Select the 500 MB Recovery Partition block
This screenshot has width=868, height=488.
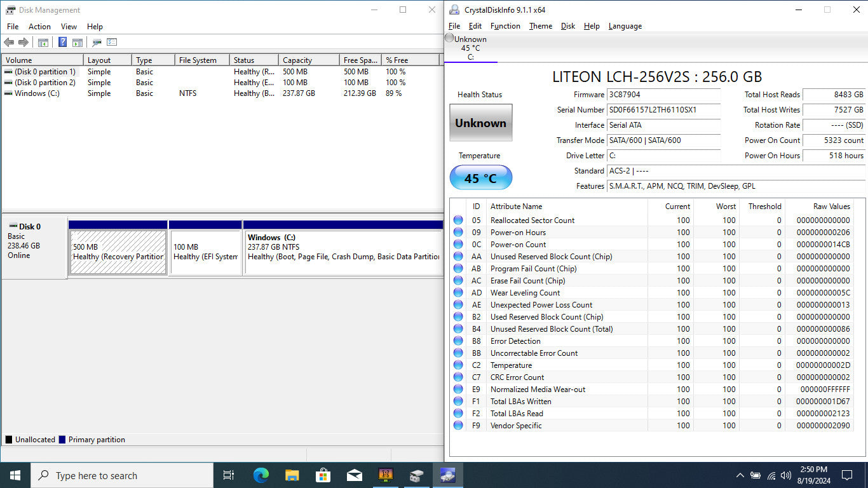point(118,252)
